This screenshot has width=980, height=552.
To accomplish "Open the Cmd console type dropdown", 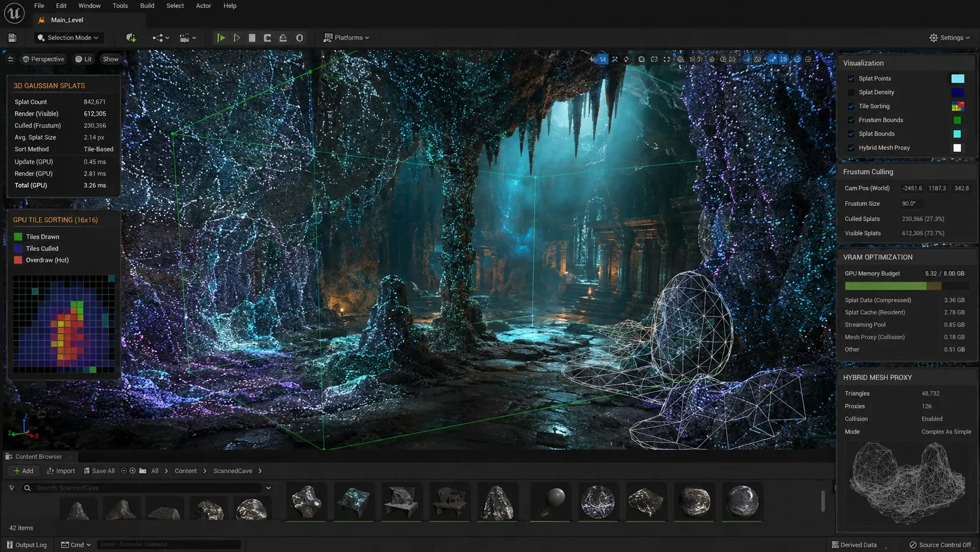I will (76, 545).
